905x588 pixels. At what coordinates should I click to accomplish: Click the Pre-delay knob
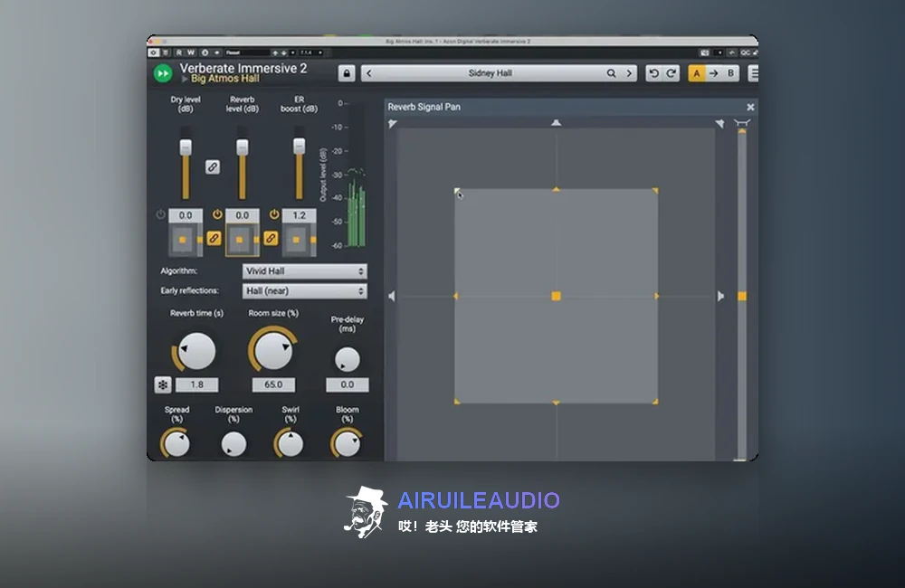(x=347, y=359)
